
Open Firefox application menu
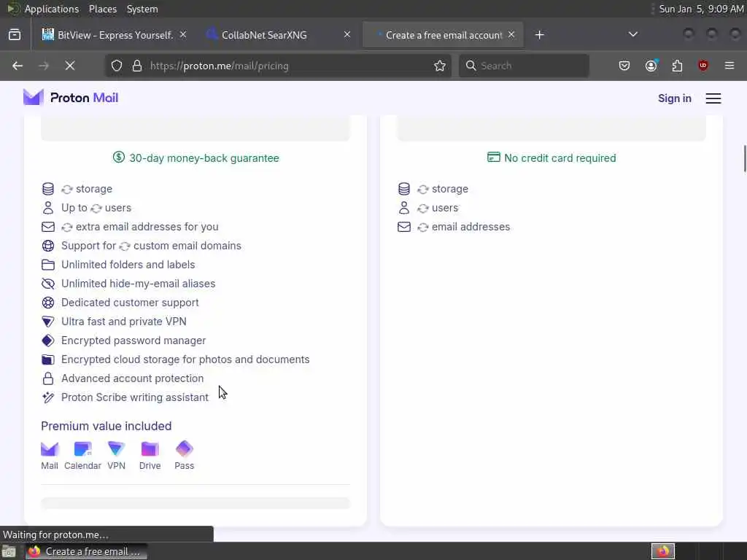point(729,66)
